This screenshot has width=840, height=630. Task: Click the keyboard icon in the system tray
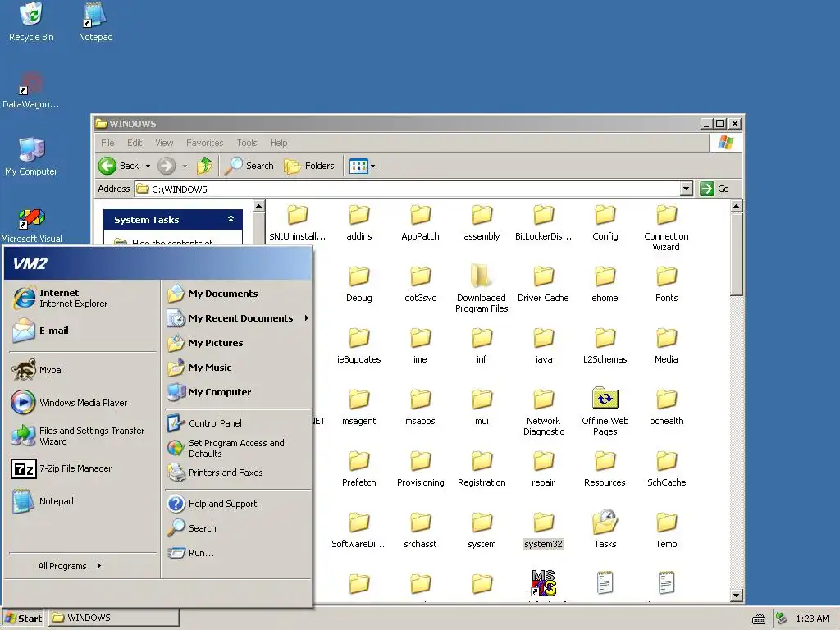(x=759, y=619)
